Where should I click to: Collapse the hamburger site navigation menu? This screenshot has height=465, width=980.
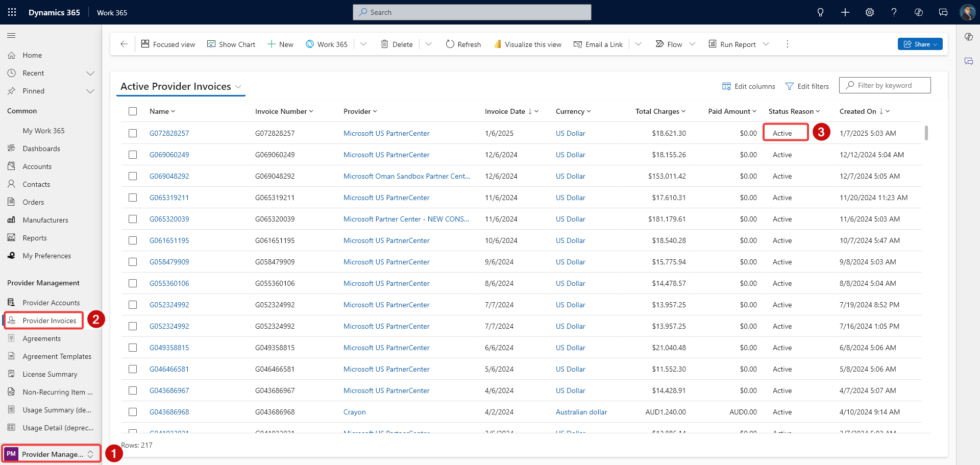[11, 36]
